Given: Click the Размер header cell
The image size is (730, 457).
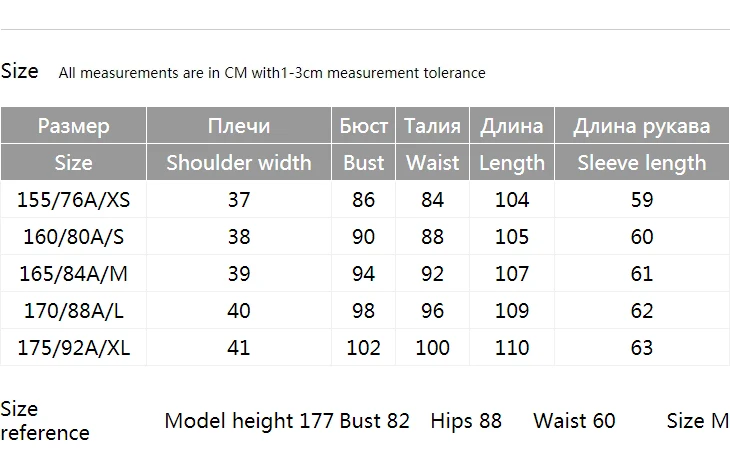Looking at the screenshot, I should [x=74, y=126].
